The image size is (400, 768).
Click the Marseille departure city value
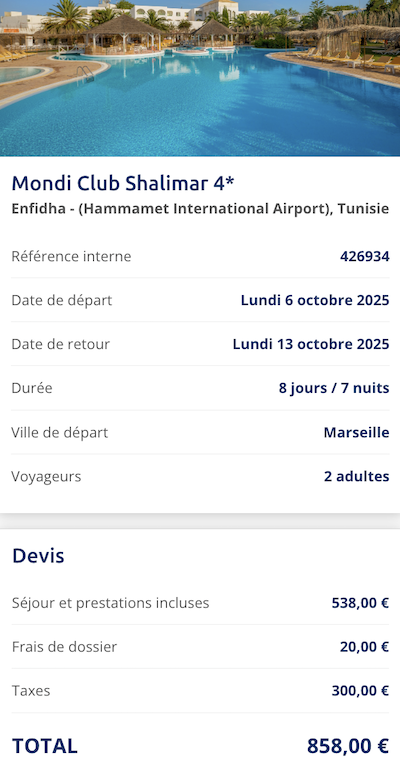coord(356,432)
